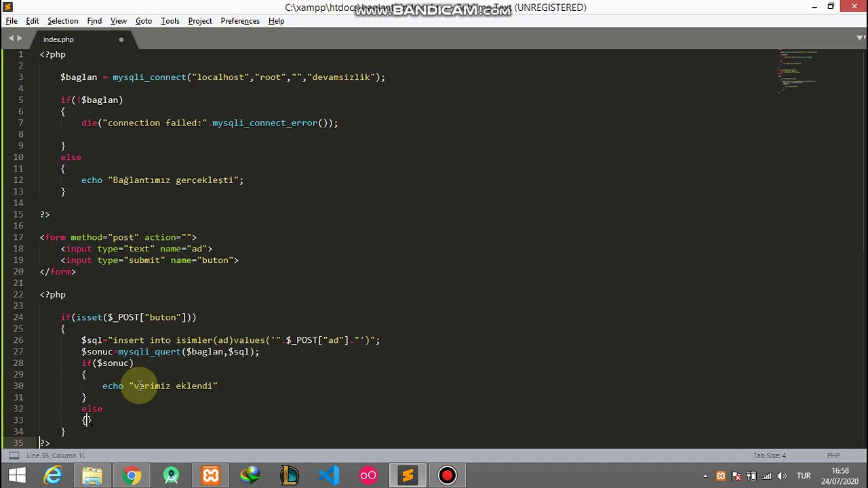The width and height of the screenshot is (868, 488).
Task: Toggle the side bar panel switcher icon
Action: tap(14, 455)
